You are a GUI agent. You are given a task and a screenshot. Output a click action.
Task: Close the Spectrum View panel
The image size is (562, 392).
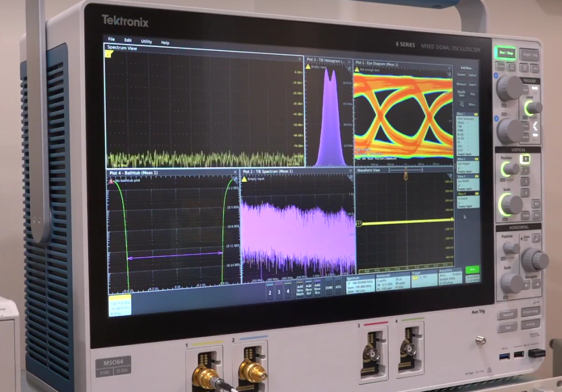point(300,59)
